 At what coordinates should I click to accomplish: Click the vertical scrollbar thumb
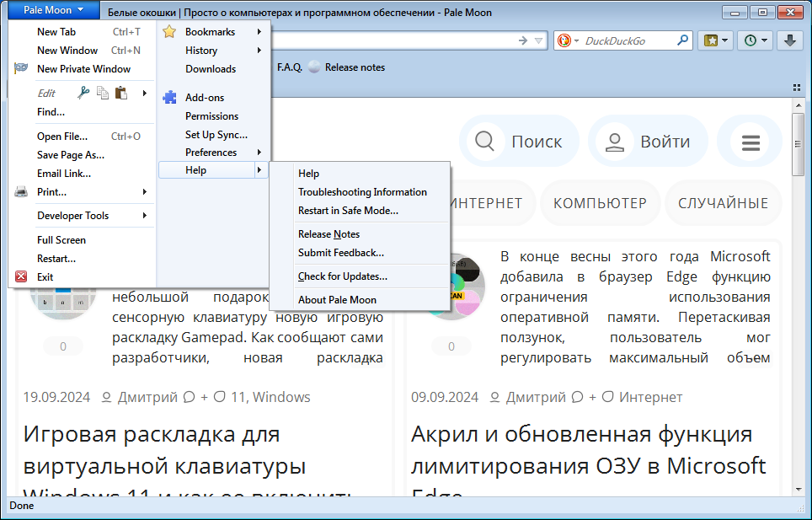(798, 144)
